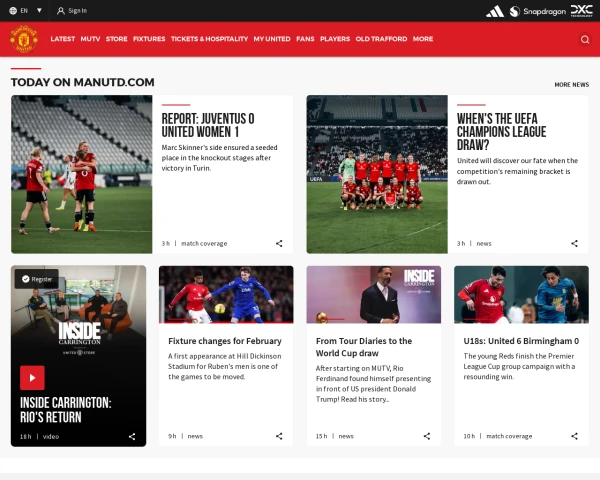Image resolution: width=600 pixels, height=480 pixels.
Task: Share the U18s United 6 Birmingham 0 article
Action: click(x=574, y=436)
